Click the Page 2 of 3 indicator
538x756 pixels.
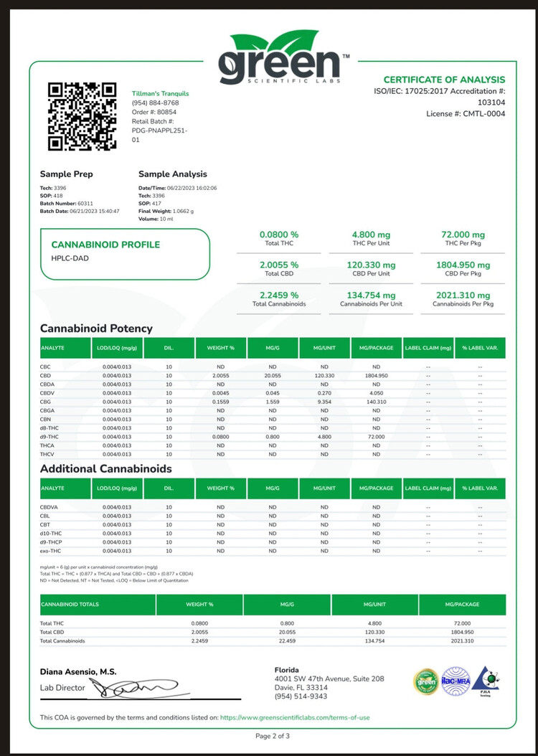273,736
